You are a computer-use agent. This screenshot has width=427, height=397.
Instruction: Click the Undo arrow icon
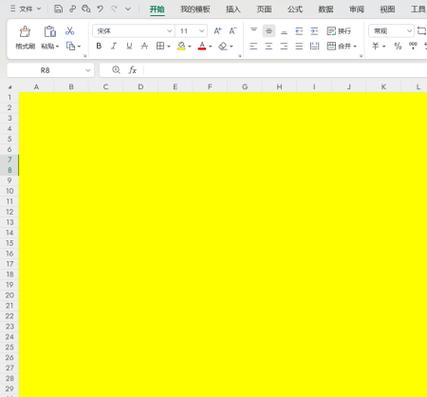100,9
